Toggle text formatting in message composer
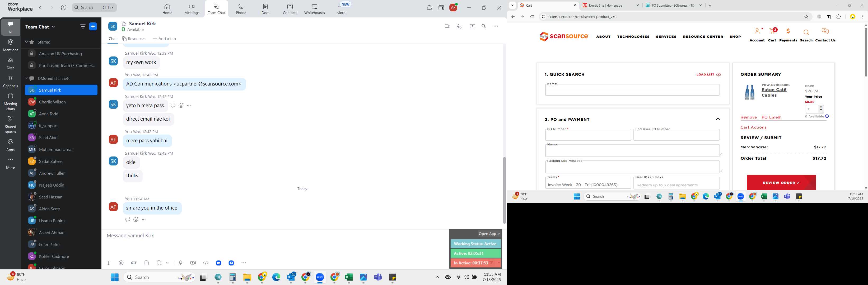Image resolution: width=868 pixels, height=285 pixels. click(x=109, y=263)
